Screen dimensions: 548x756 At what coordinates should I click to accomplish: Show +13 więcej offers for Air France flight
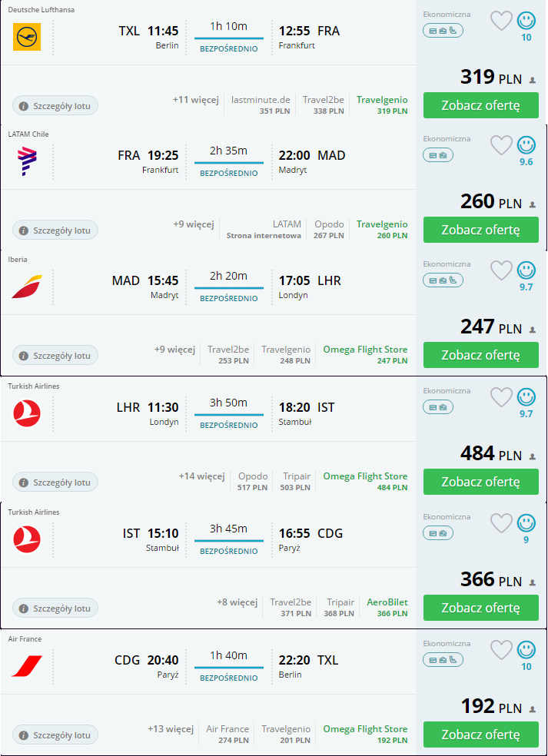coord(171,728)
